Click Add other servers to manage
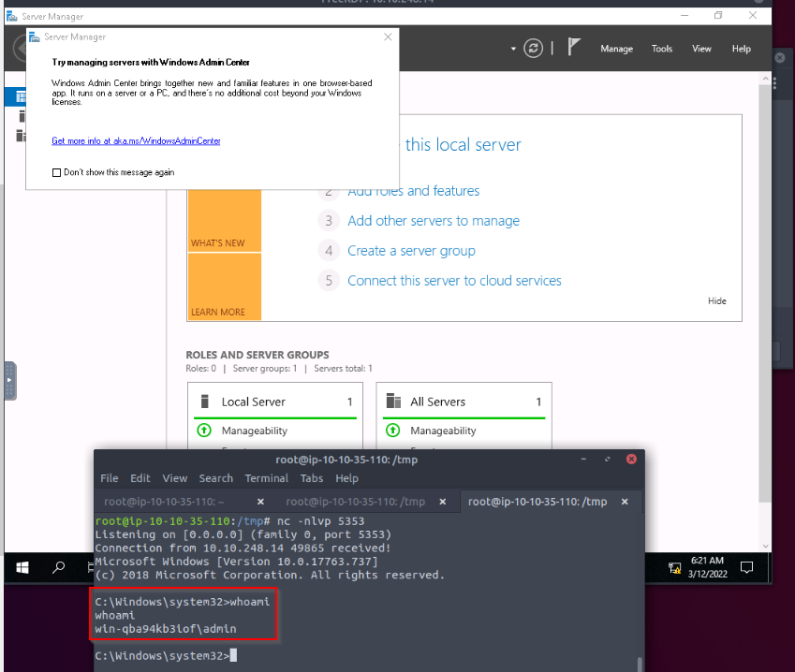The image size is (795, 672). pyautogui.click(x=434, y=221)
